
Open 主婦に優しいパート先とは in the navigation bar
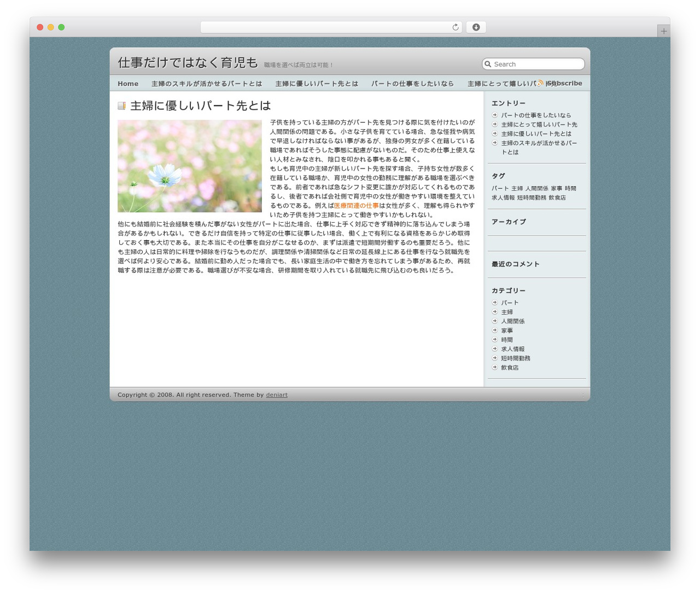pyautogui.click(x=317, y=84)
